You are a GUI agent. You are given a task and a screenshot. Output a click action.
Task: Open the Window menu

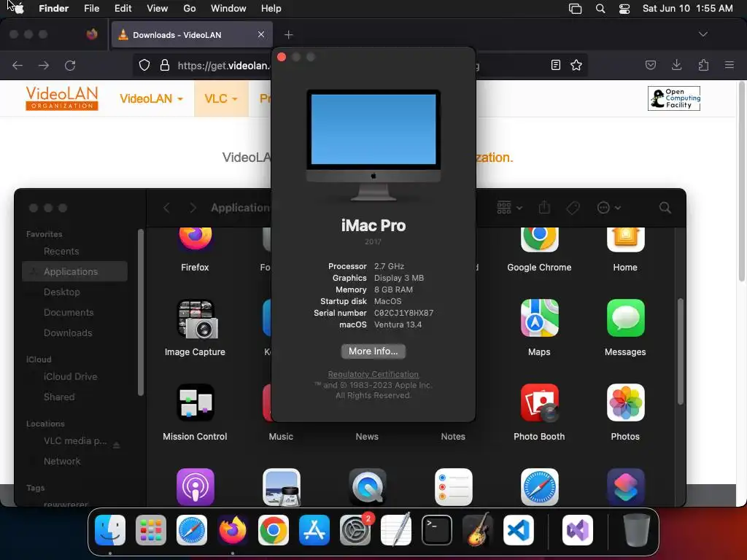coord(228,9)
